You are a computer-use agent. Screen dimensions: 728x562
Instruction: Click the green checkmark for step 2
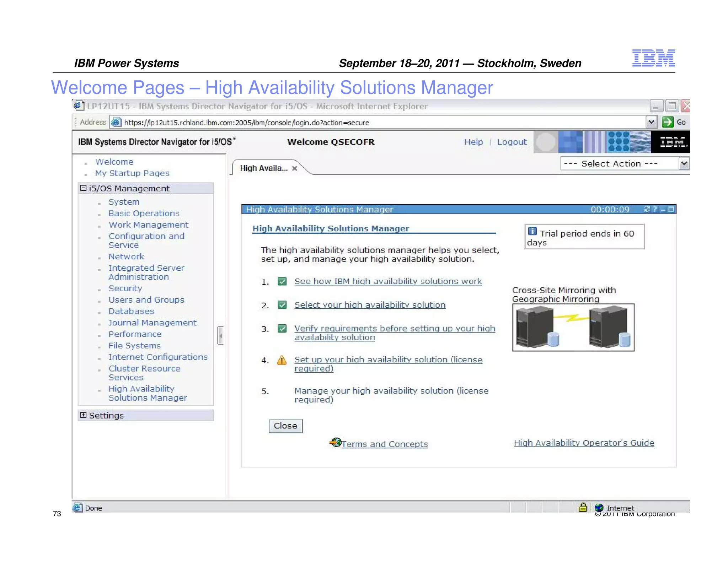click(282, 305)
